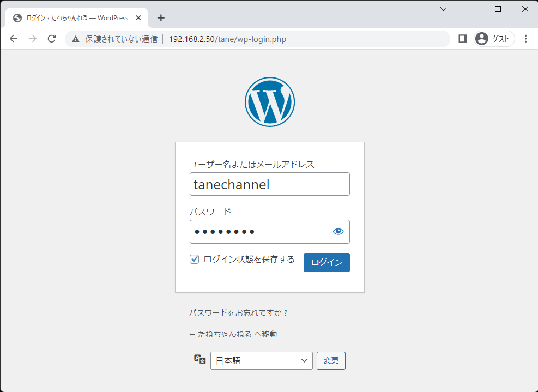Open the ゲスト profile button
Image resolution: width=538 pixels, height=392 pixels.
click(494, 39)
